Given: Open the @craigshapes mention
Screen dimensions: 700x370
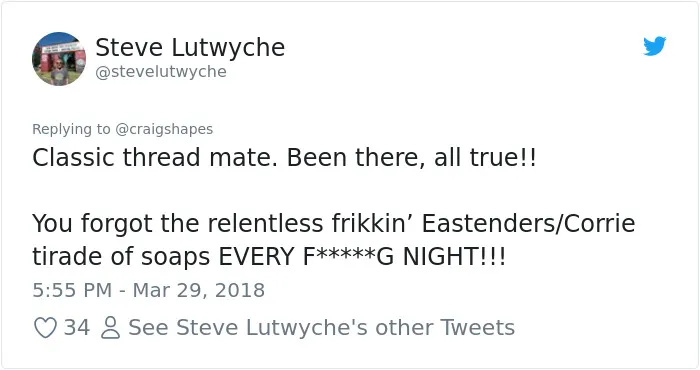Looking at the screenshot, I should click(x=164, y=129).
